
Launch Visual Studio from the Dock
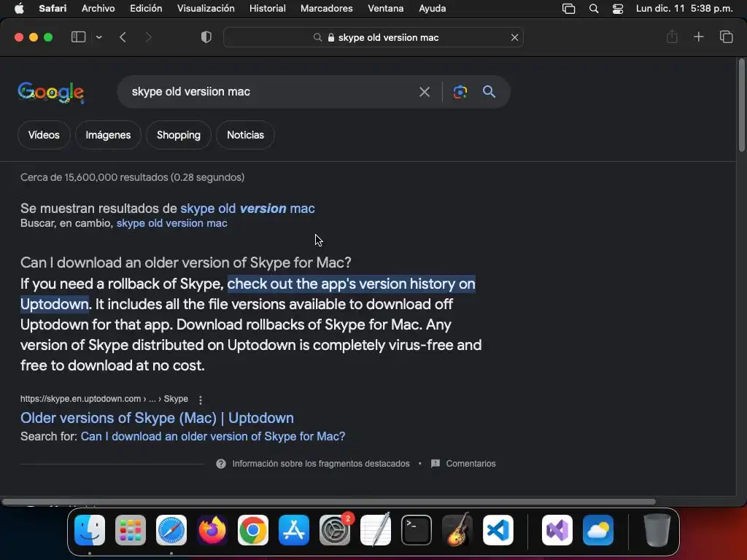(x=557, y=530)
